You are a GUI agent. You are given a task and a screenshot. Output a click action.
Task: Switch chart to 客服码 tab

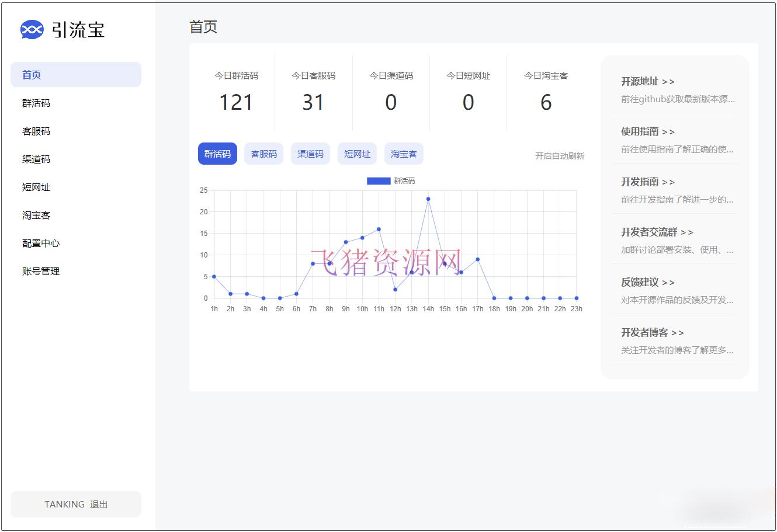pos(263,154)
